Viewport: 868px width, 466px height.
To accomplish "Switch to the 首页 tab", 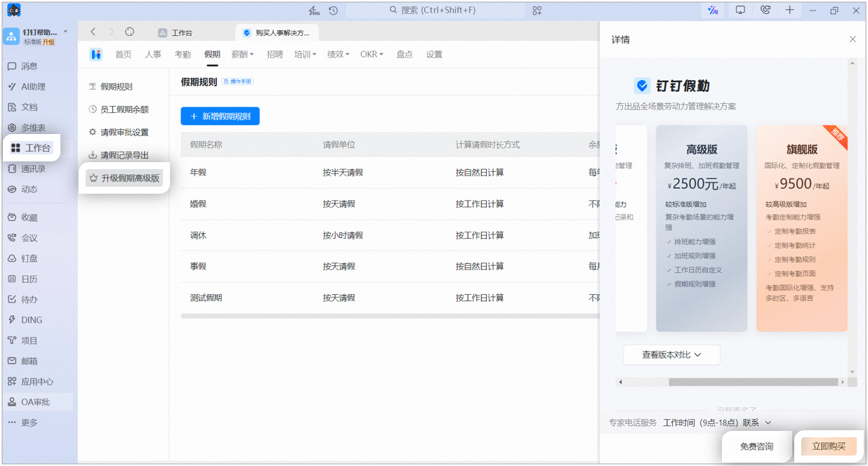I will pyautogui.click(x=123, y=54).
